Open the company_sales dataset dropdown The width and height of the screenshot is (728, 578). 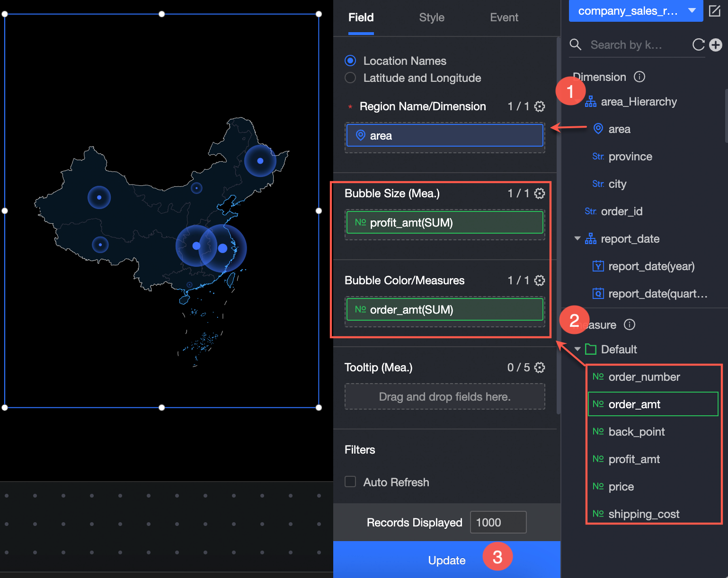[636, 11]
